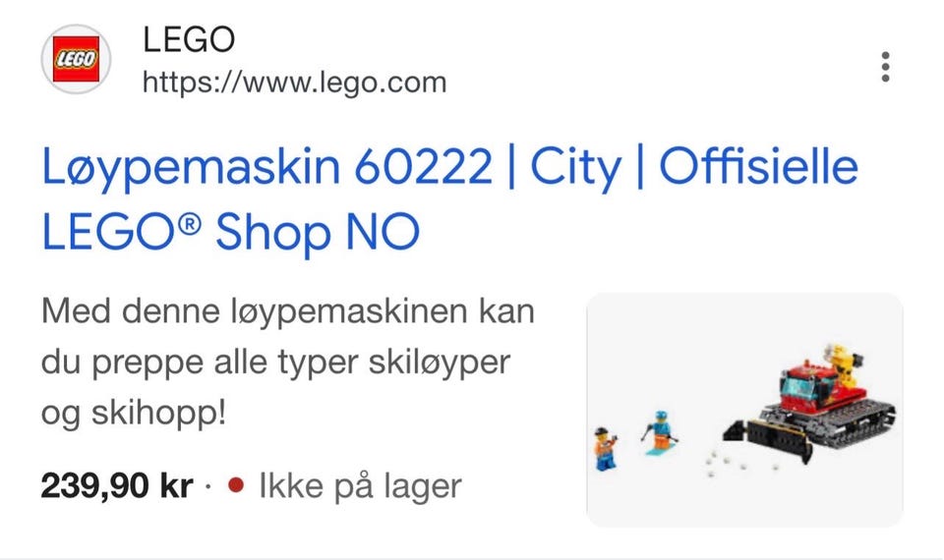Open the Løypemaskin 60222 search result title
Screen dimensions: 944x560
[x=449, y=198]
